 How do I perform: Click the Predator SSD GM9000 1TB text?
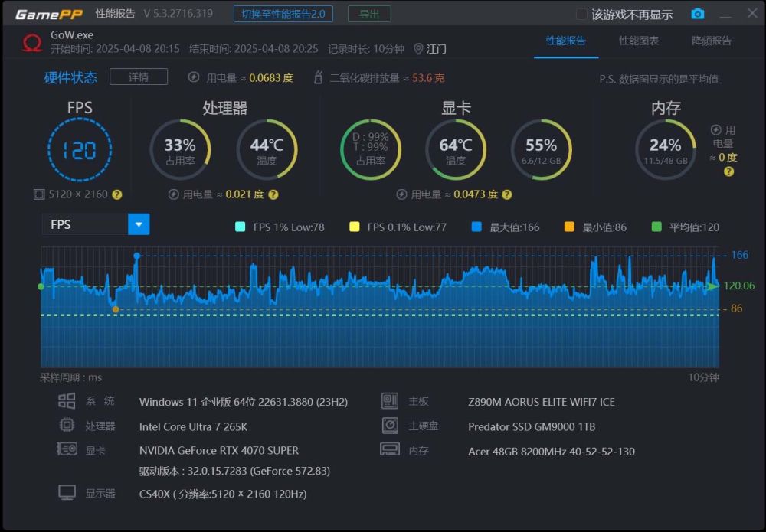coord(532,426)
